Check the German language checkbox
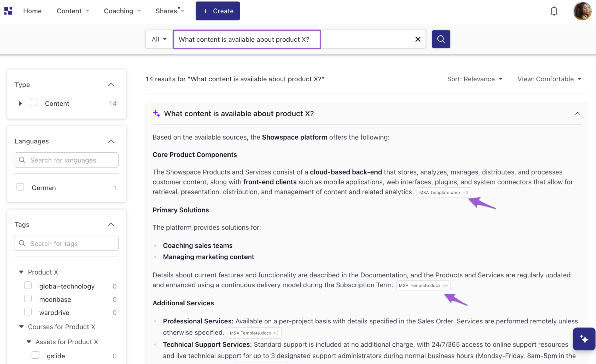596x364 pixels. (x=20, y=187)
